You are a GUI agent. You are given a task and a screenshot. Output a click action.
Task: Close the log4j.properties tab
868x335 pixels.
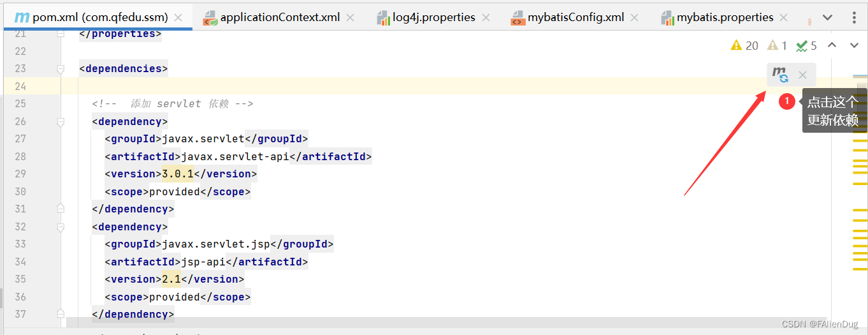486,18
